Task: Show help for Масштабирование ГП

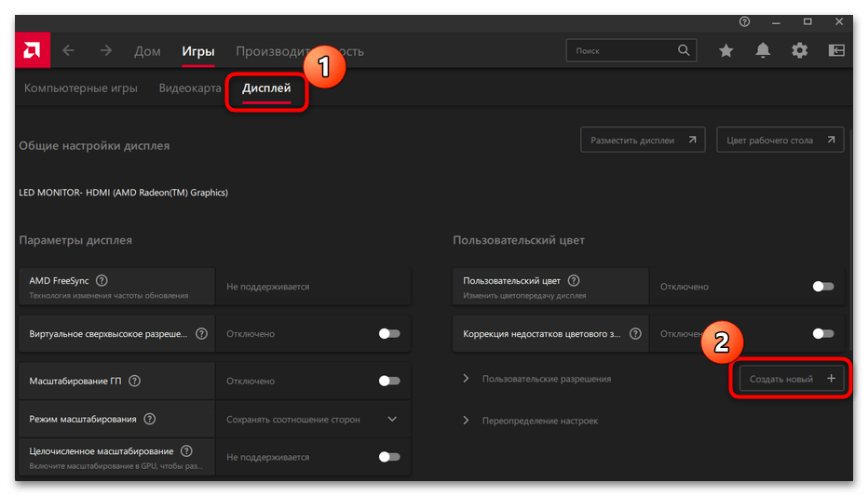Action: pyautogui.click(x=134, y=381)
